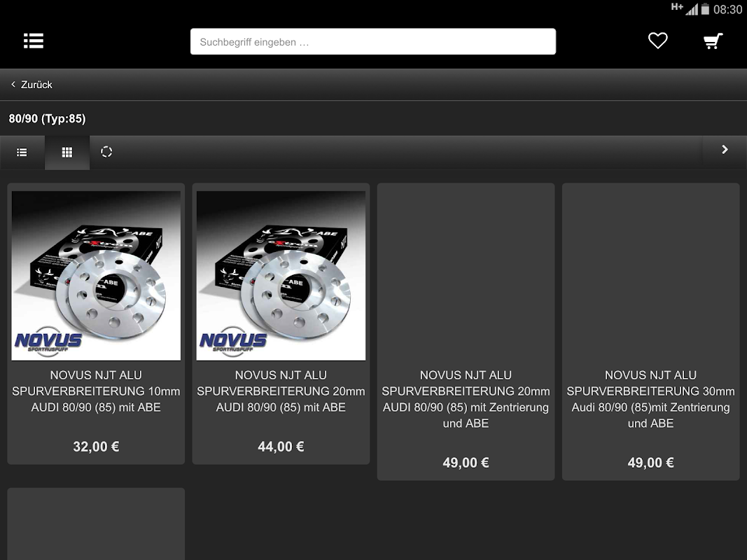This screenshot has height=560, width=747.
Task: Open 30mm spacer mit Zentrierung und ABE
Action: (x=651, y=399)
